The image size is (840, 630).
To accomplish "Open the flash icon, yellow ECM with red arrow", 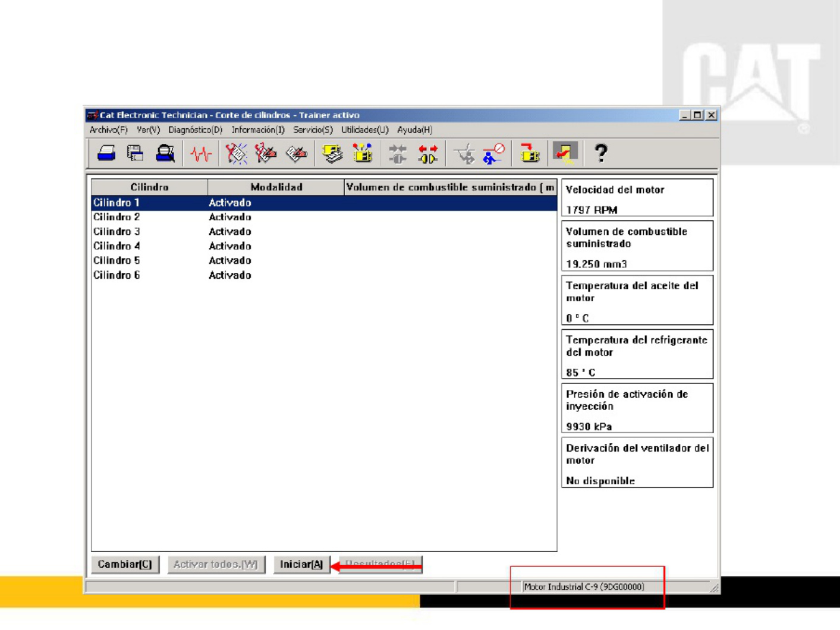I will (529, 153).
